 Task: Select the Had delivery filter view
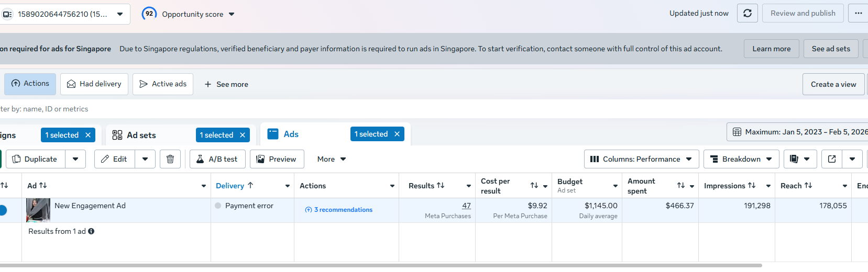[x=94, y=84]
